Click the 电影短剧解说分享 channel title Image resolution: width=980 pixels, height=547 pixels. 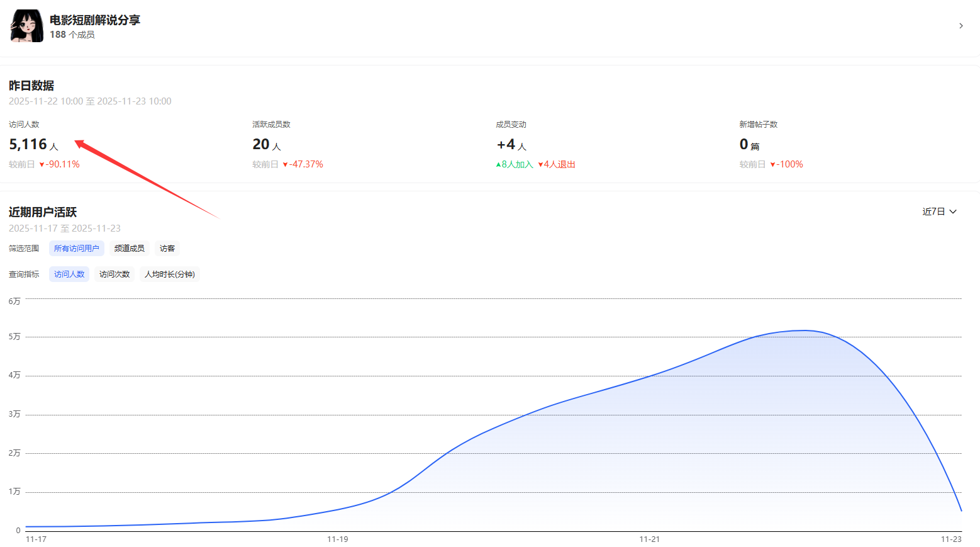(95, 20)
